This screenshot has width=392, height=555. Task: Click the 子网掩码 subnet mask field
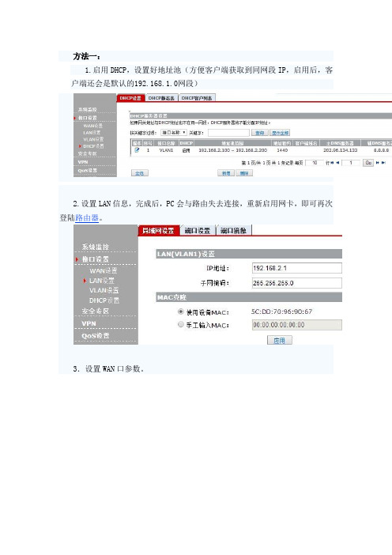[297, 283]
